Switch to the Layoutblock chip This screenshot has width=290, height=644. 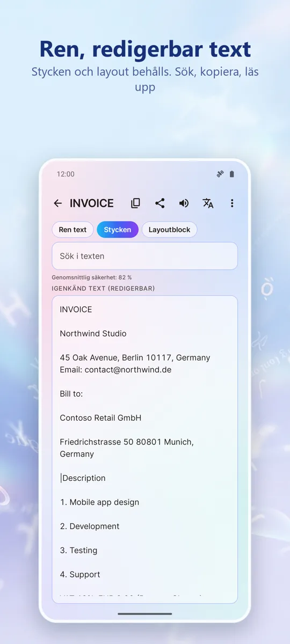pyautogui.click(x=170, y=230)
